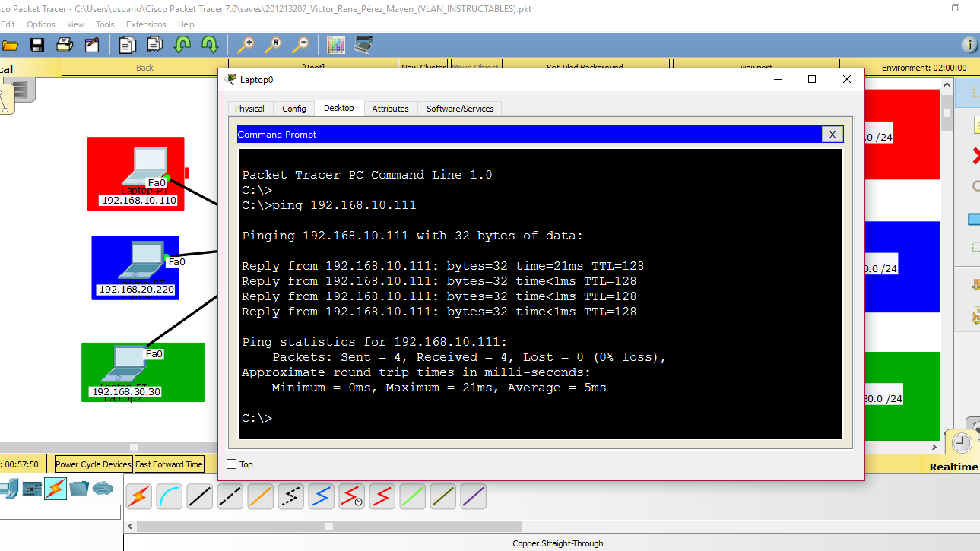Save the network with the floppy icon
Image resolution: width=980 pixels, height=551 pixels.
(37, 45)
